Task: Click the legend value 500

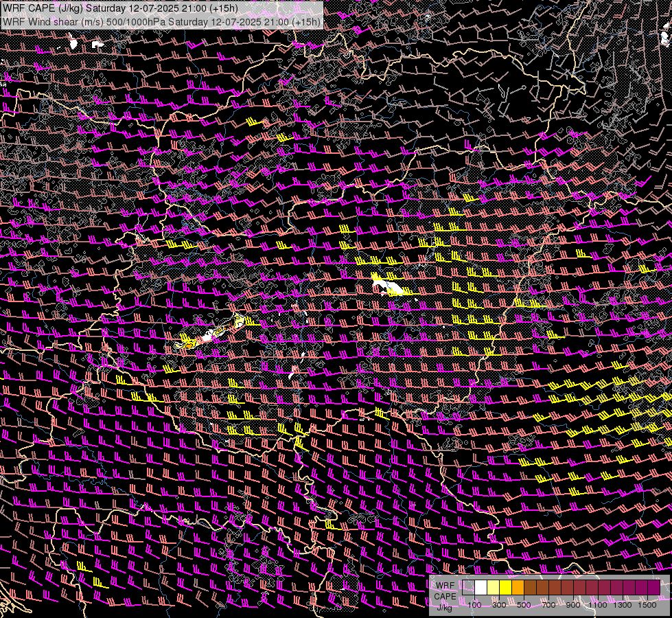Action: (524, 605)
